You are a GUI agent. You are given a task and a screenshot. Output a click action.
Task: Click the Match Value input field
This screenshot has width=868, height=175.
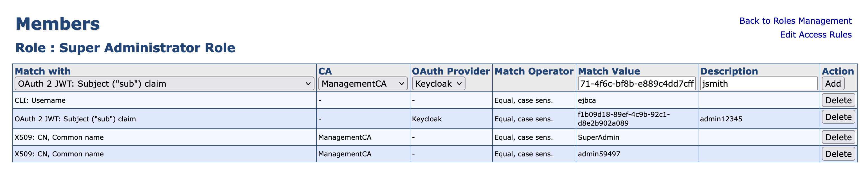pos(637,84)
